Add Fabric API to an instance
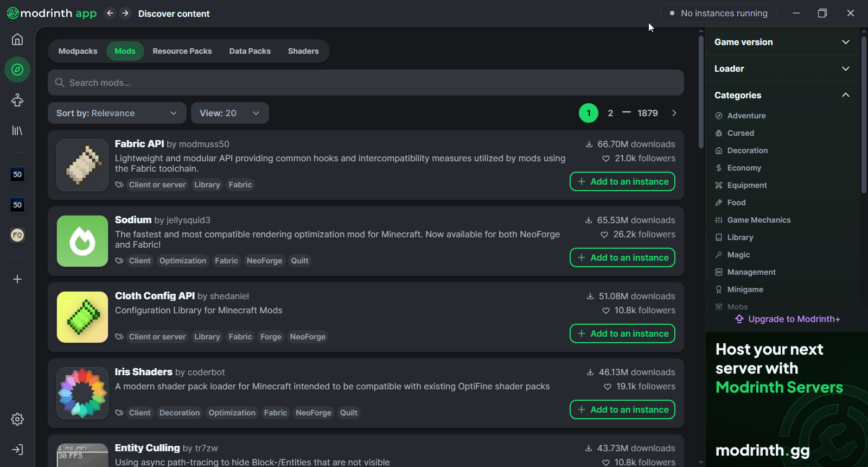This screenshot has width=868, height=467. [x=622, y=181]
